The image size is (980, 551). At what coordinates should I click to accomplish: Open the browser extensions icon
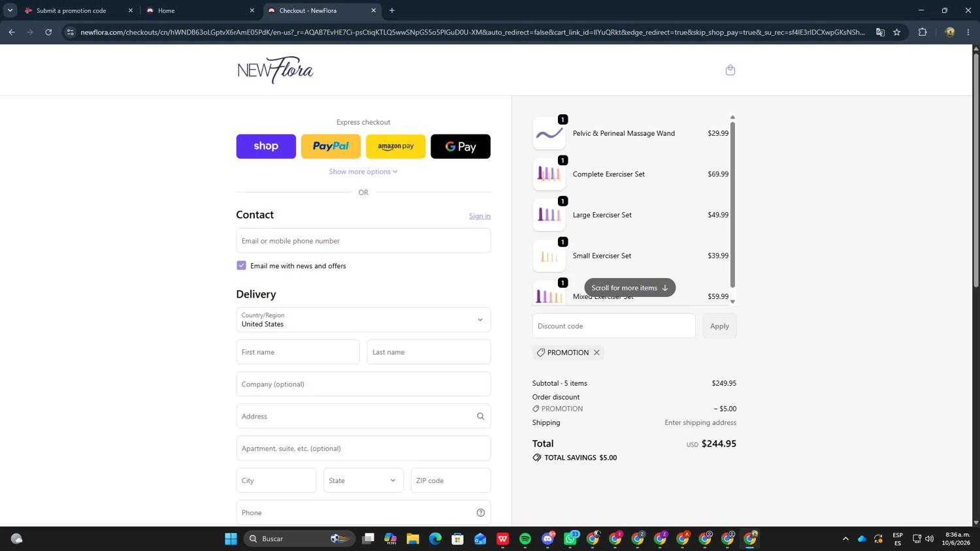tap(923, 32)
